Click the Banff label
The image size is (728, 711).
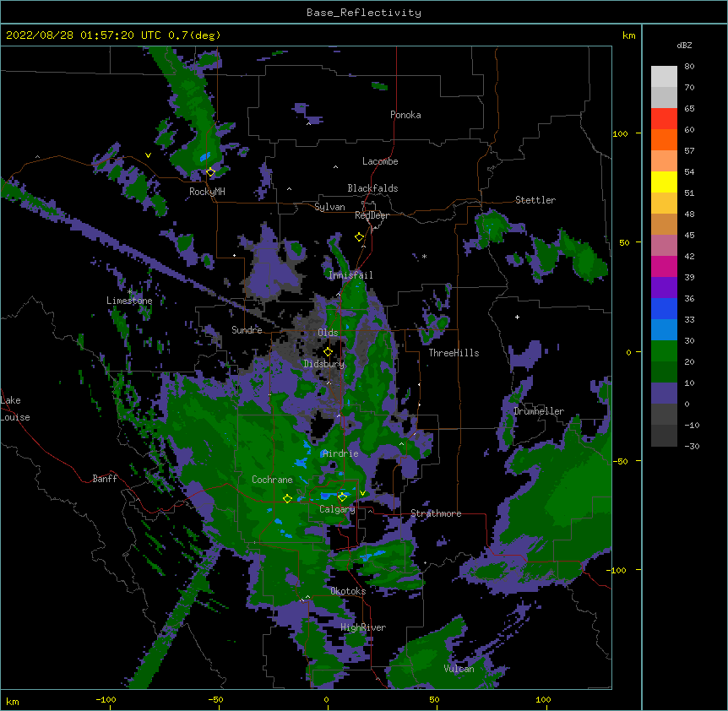click(x=105, y=479)
